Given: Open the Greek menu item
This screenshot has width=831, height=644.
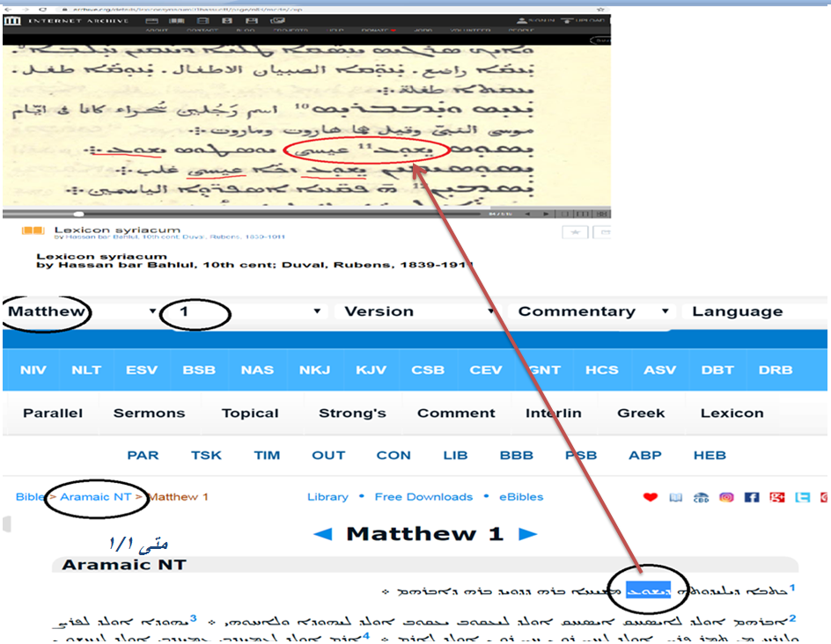Looking at the screenshot, I should (641, 413).
